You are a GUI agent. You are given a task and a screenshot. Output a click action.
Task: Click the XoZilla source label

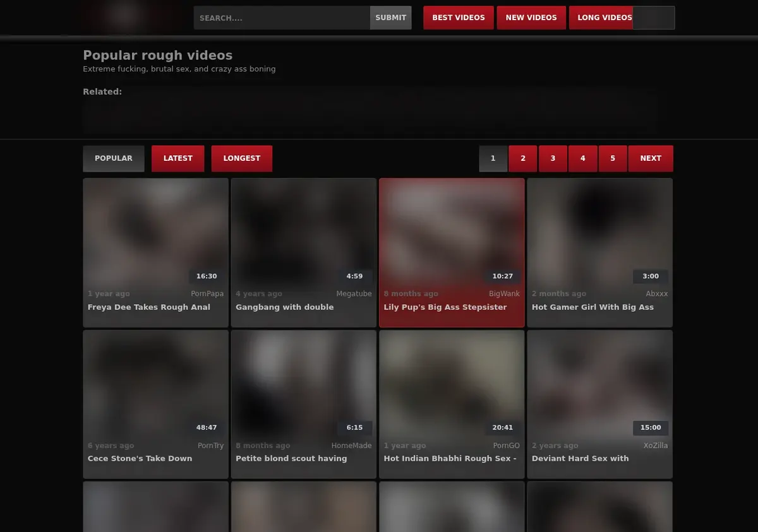pyautogui.click(x=656, y=446)
